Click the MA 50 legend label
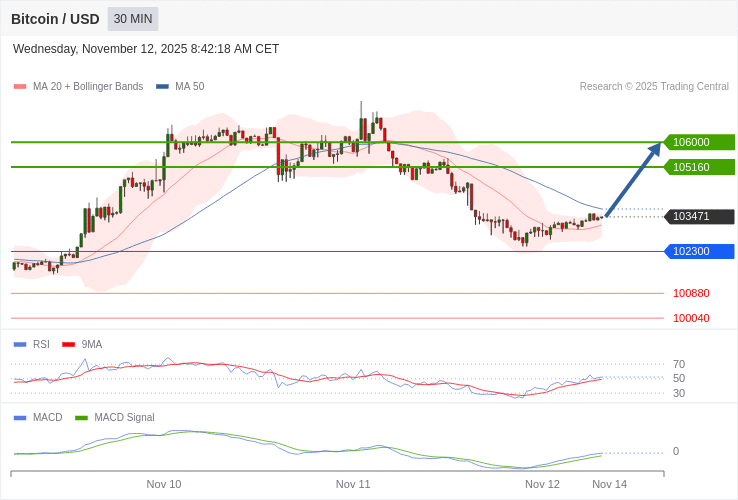738x500 pixels. point(190,87)
